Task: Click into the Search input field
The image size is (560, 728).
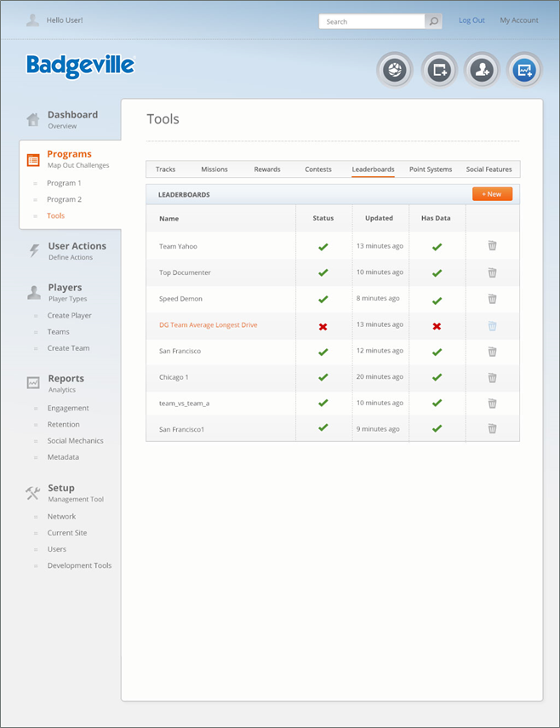Action: coord(372,21)
